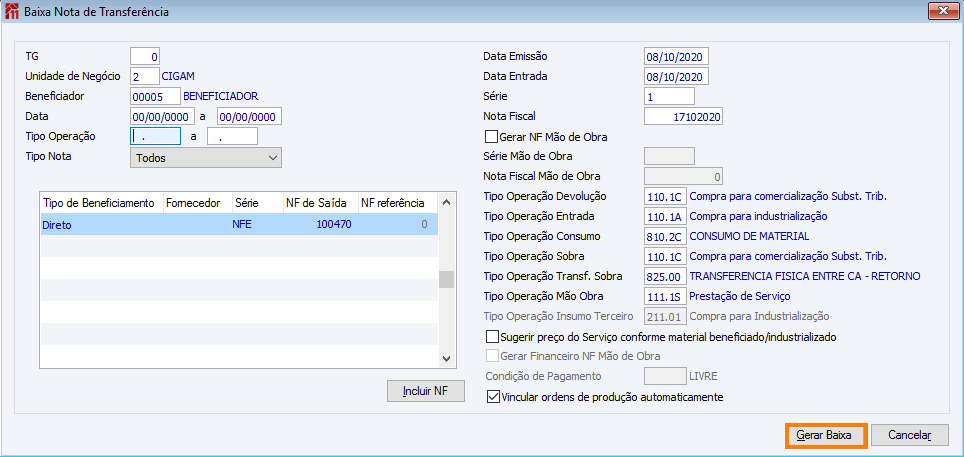Click the Data start date field
Image resolution: width=964 pixels, height=457 pixels.
tap(163, 116)
